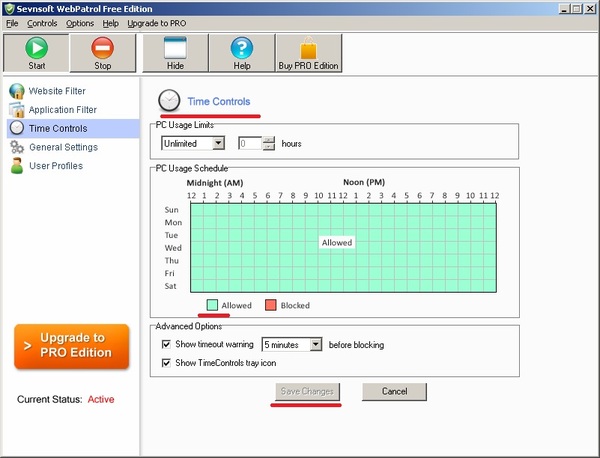Image resolution: width=600 pixels, height=458 pixels.
Task: Click the Buy PRO Edition bag icon
Action: point(309,47)
